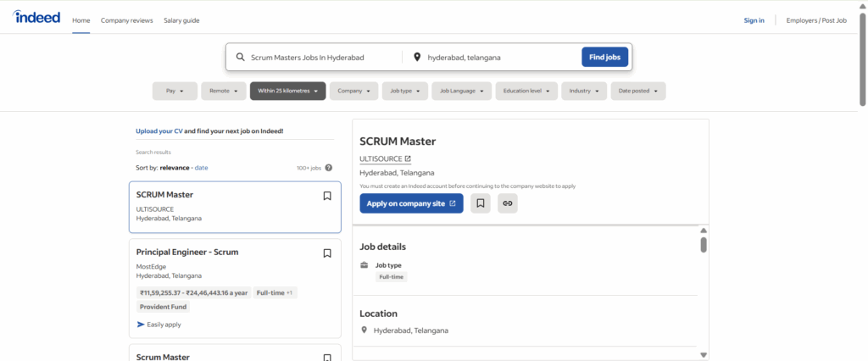The width and height of the screenshot is (868, 361).
Task: Click the MostEdge company name
Action: [x=151, y=267]
